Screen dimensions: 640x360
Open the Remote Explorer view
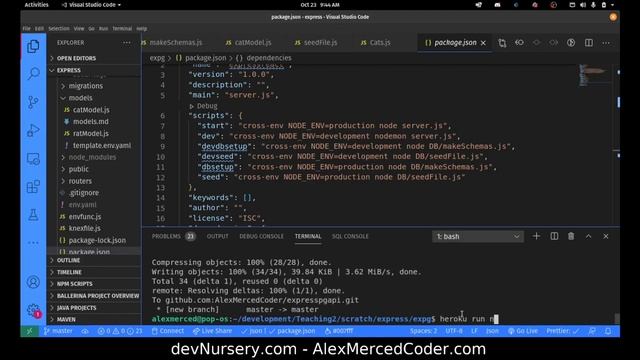[33, 159]
